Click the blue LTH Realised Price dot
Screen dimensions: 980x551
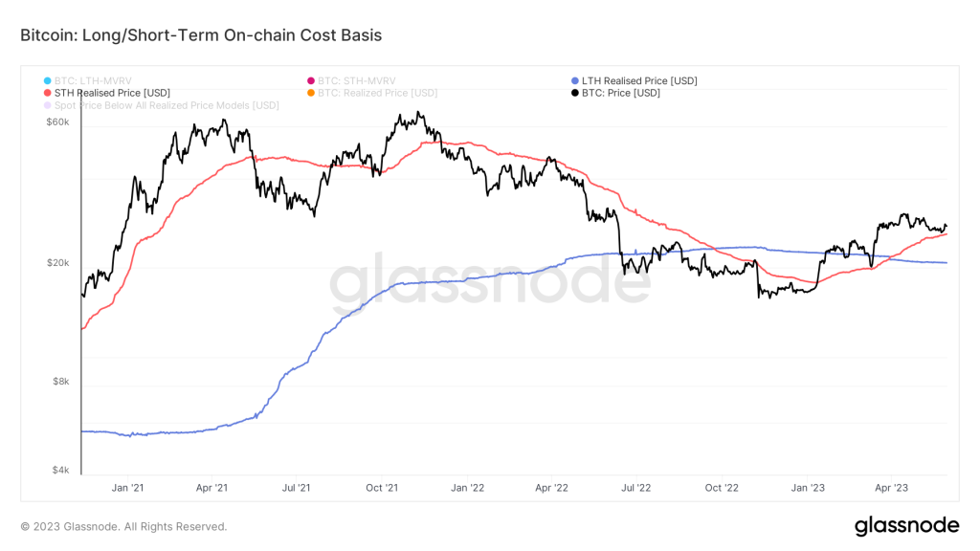coord(574,80)
